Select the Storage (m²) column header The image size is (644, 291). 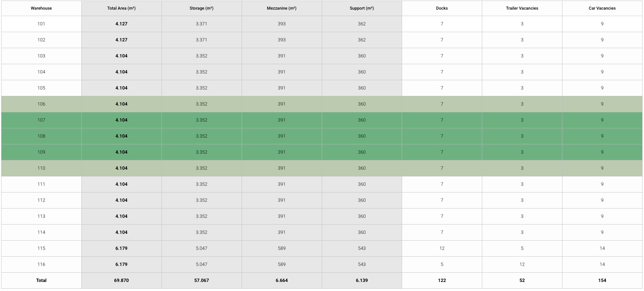click(201, 8)
